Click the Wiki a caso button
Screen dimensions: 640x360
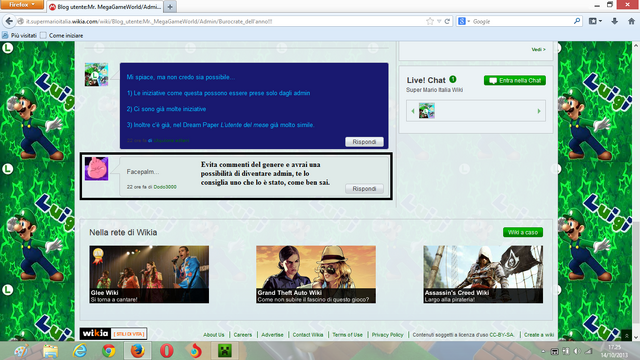point(523,232)
